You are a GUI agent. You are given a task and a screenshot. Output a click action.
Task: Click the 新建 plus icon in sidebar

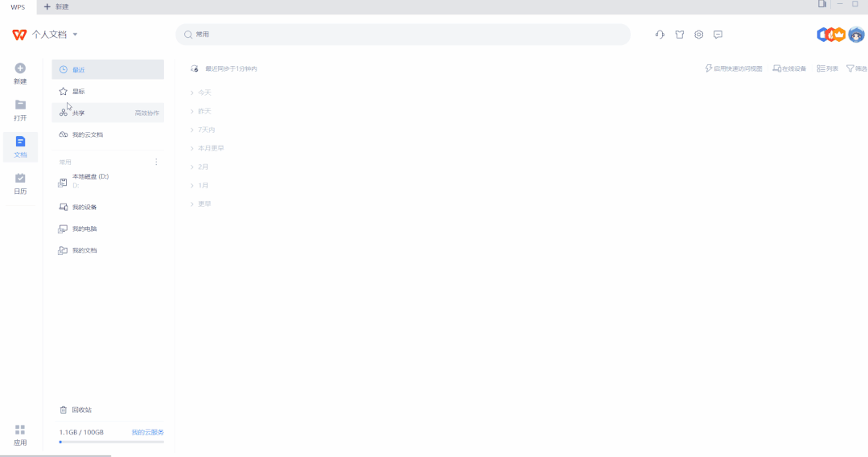pos(20,68)
